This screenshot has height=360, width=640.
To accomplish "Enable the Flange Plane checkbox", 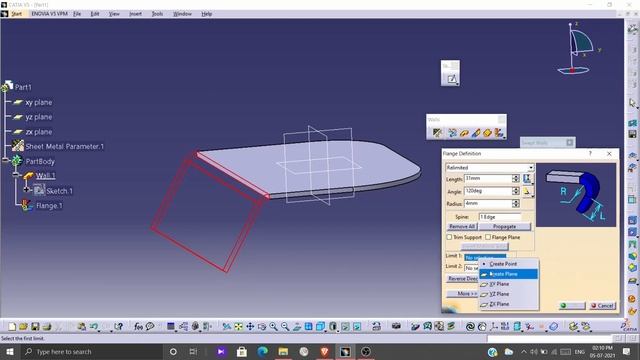I will click(488, 237).
